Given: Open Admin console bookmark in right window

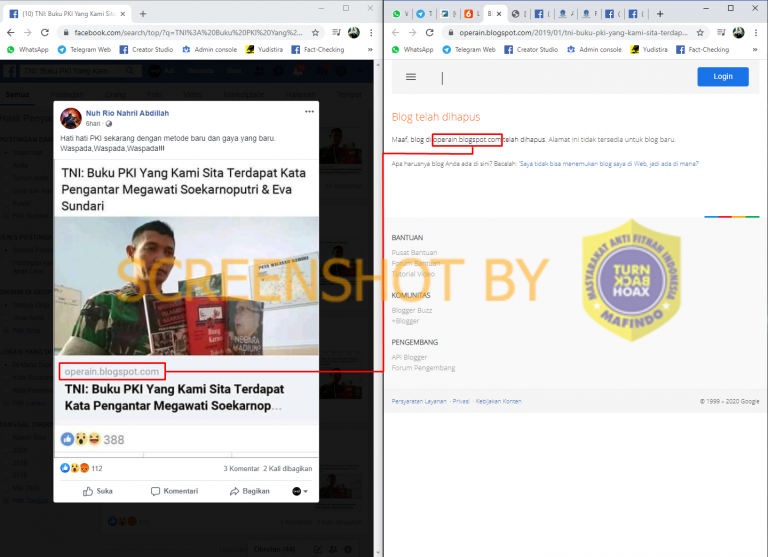Looking at the screenshot, I should click(594, 49).
